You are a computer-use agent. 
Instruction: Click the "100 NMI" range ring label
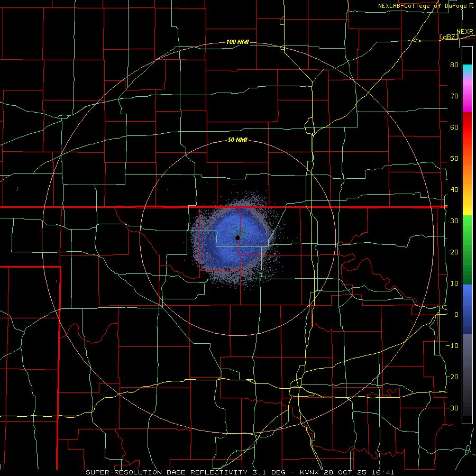[x=237, y=42]
